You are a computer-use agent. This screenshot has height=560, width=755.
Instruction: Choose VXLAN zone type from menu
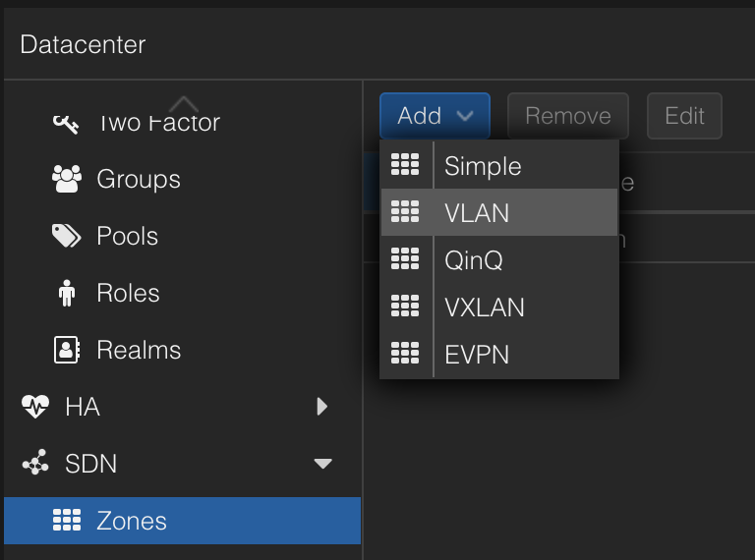tap(499, 307)
